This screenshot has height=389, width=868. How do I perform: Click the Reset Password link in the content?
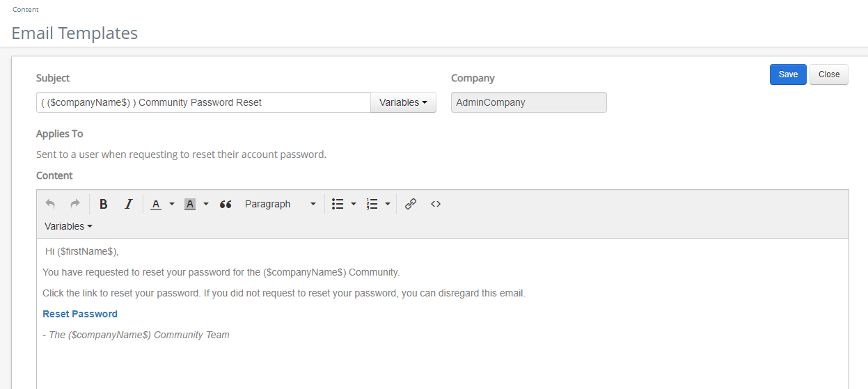[x=80, y=314]
